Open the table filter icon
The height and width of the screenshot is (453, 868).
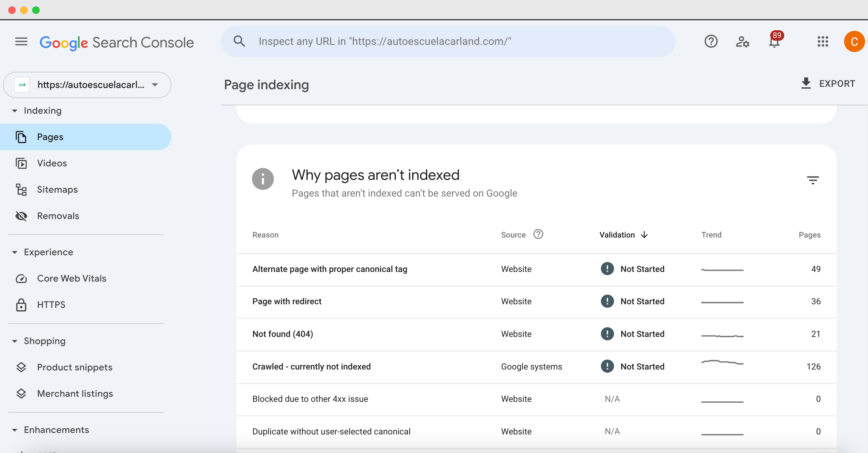coord(812,180)
